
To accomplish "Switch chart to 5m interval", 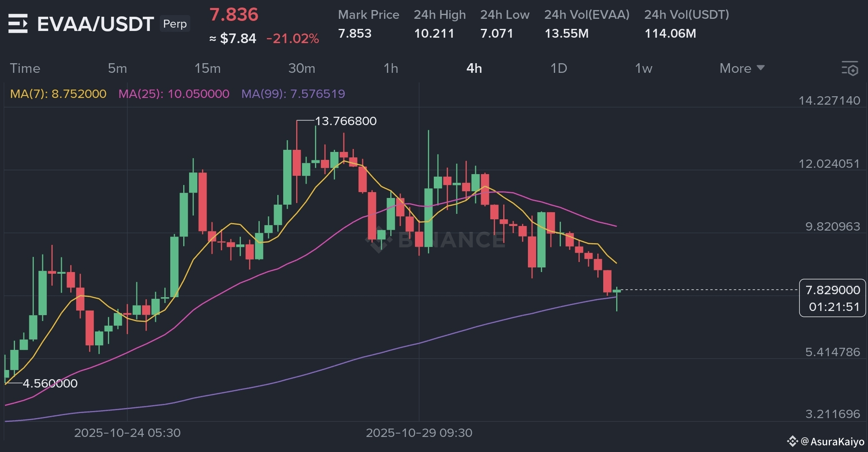I will click(x=117, y=68).
